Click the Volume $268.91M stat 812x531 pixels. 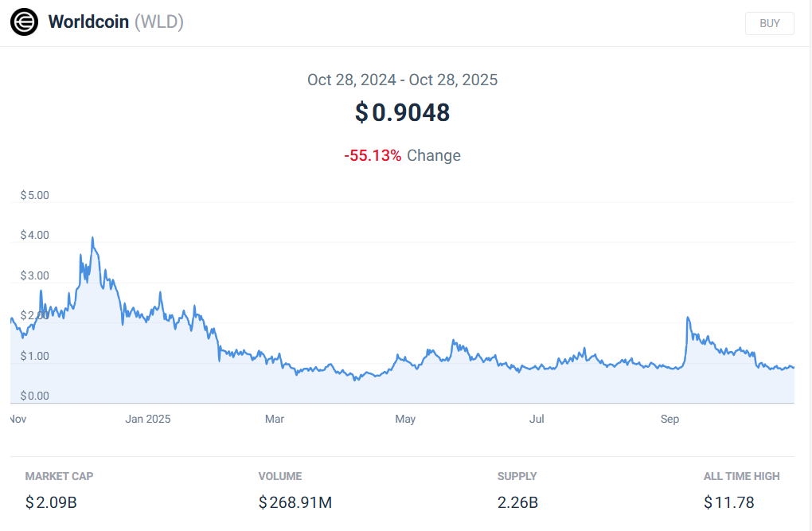pos(295,502)
